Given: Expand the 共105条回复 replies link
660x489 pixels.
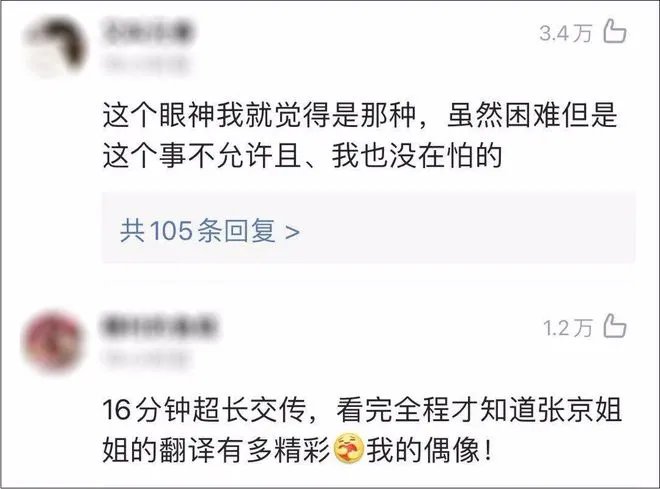Looking at the screenshot, I should click(210, 231).
